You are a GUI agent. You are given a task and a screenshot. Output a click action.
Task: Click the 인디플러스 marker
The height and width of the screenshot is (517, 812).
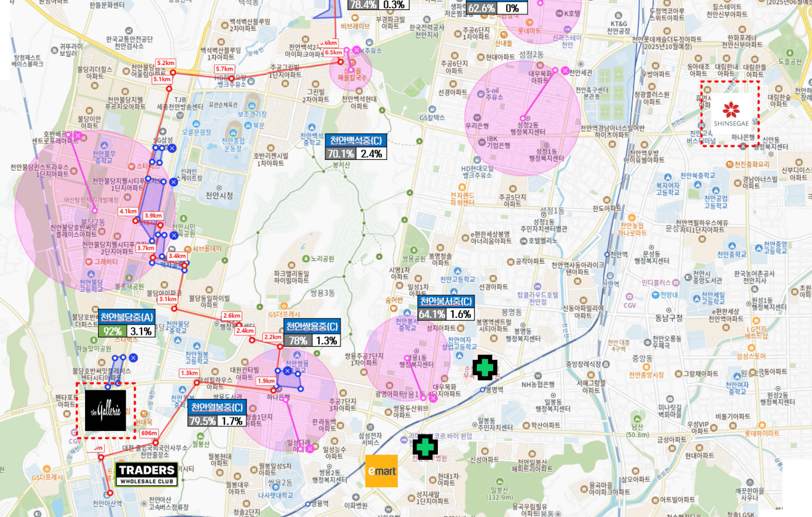tap(676, 283)
